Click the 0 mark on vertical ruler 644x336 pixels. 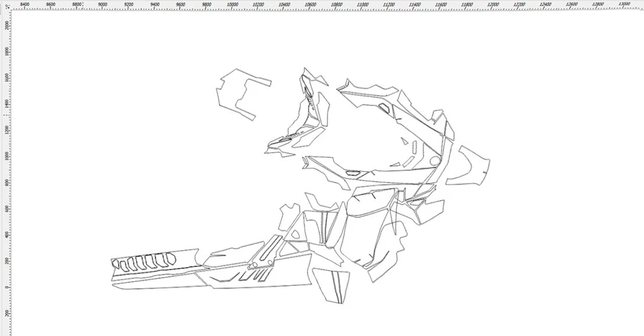tap(6, 286)
